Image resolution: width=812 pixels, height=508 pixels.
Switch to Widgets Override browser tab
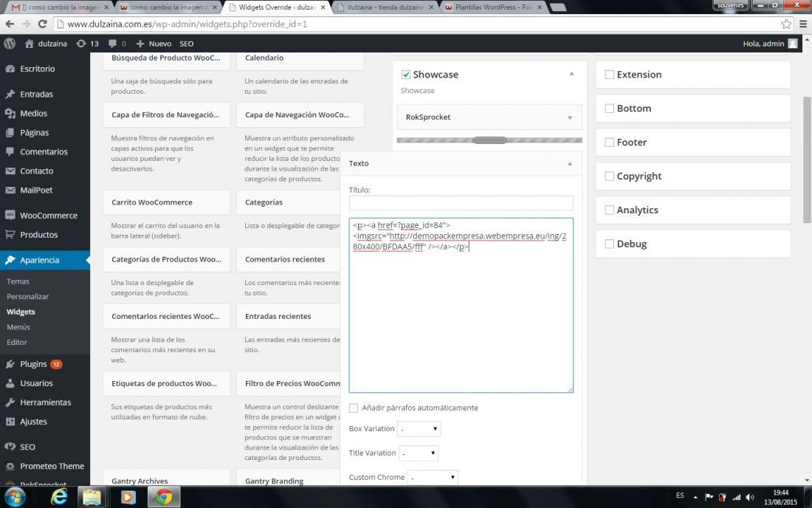(x=277, y=7)
